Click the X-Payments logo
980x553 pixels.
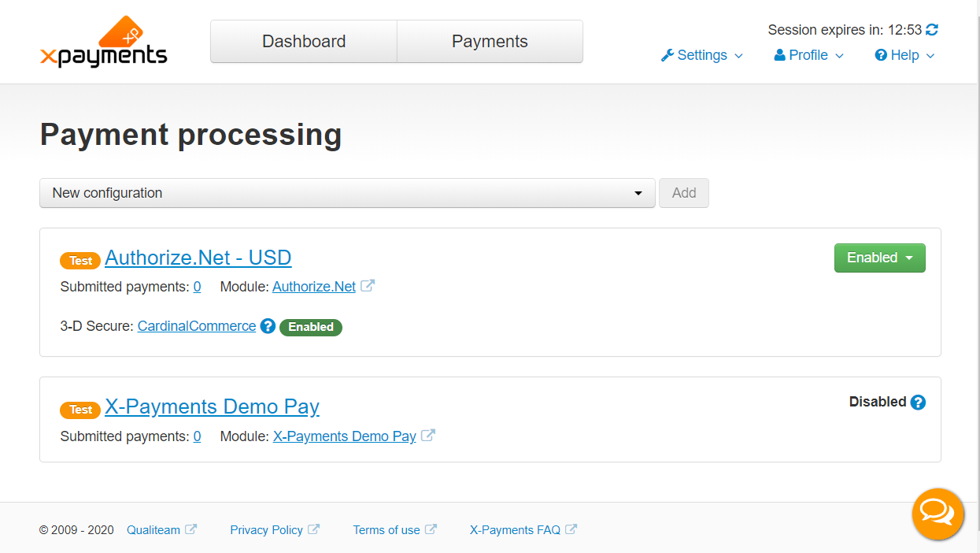pyautogui.click(x=103, y=42)
